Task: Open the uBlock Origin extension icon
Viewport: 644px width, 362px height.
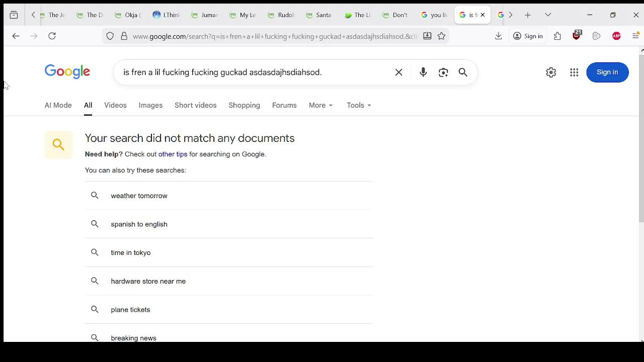Action: (577, 36)
